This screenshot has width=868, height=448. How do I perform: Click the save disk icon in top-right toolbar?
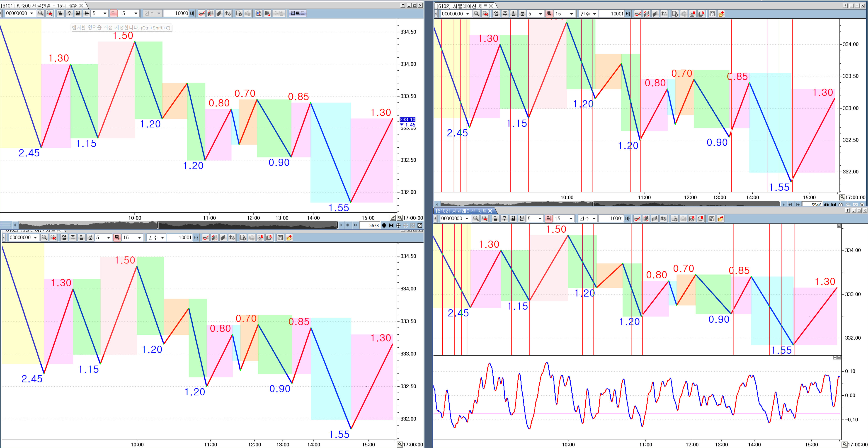[712, 14]
